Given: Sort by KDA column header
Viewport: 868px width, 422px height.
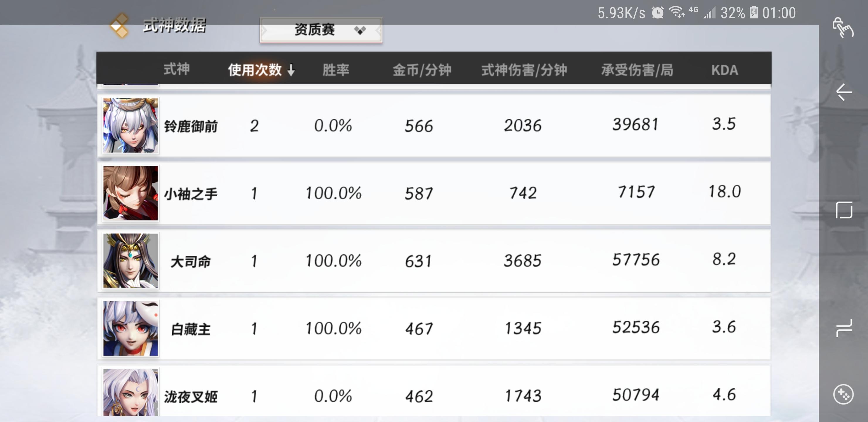Looking at the screenshot, I should pos(724,70).
